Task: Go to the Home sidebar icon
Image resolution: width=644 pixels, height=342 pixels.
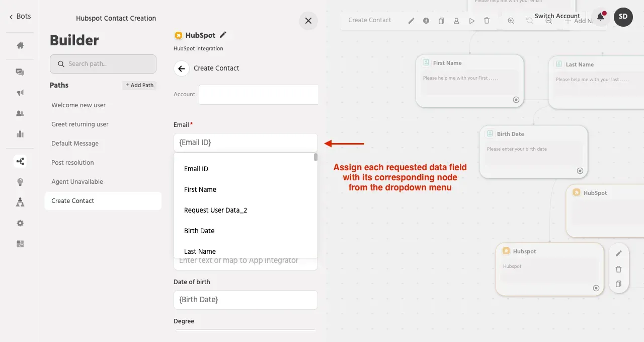Action: [20, 45]
